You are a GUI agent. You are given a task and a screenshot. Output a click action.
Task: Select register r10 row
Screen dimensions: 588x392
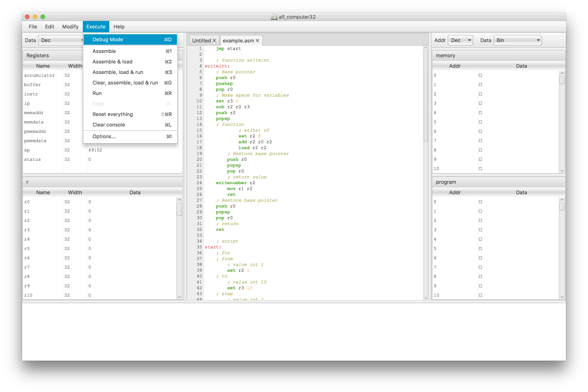[x=100, y=295]
